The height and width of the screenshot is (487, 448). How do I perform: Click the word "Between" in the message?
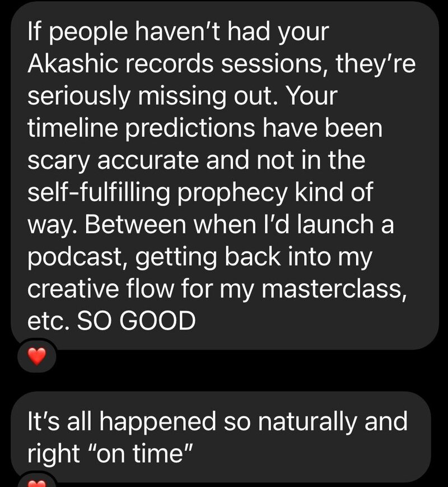(x=136, y=224)
